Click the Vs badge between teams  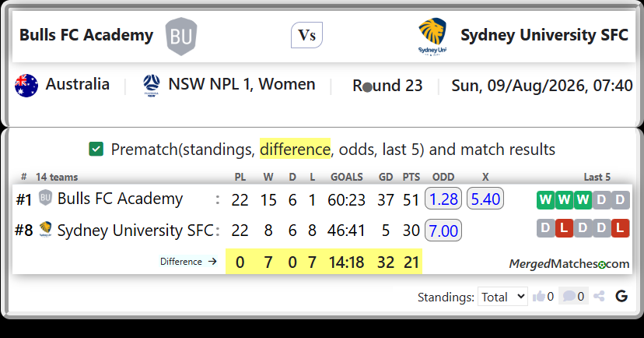click(x=306, y=35)
